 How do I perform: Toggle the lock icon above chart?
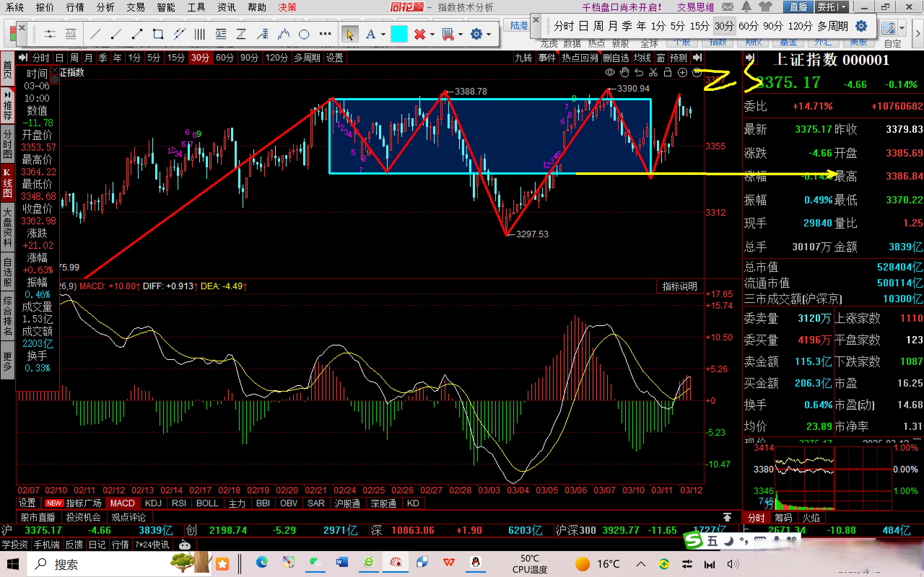[x=668, y=72]
